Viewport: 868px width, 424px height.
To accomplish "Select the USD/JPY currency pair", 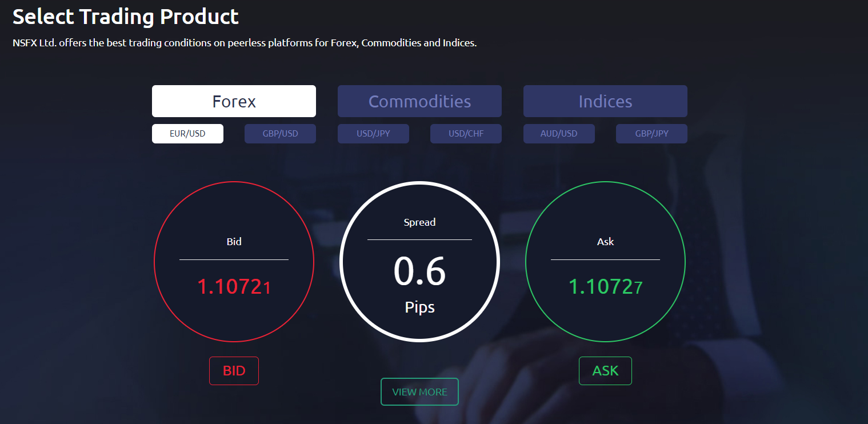I will tap(373, 133).
